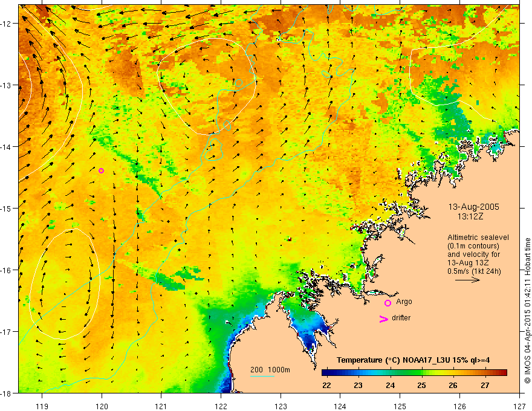Viewport: 532px width, 411px height.
Task: Click the "drifter" legend label
Action: (x=401, y=318)
